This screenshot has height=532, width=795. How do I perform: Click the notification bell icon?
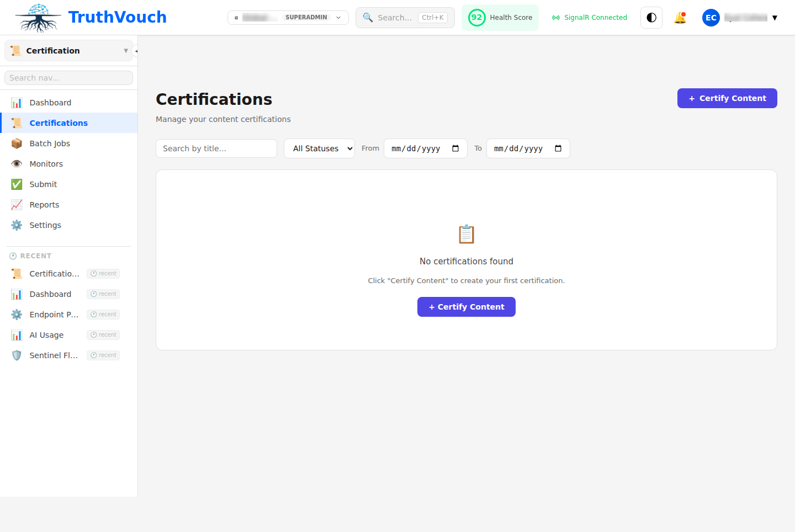(680, 17)
